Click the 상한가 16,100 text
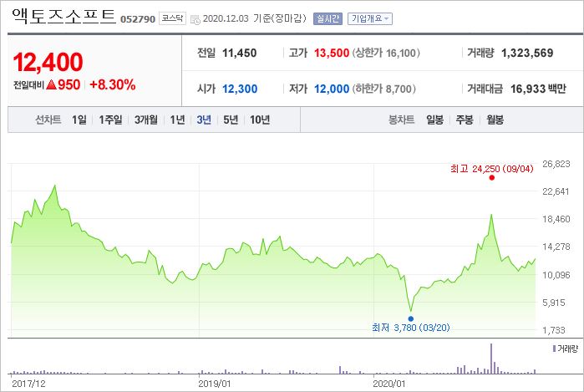 point(386,53)
